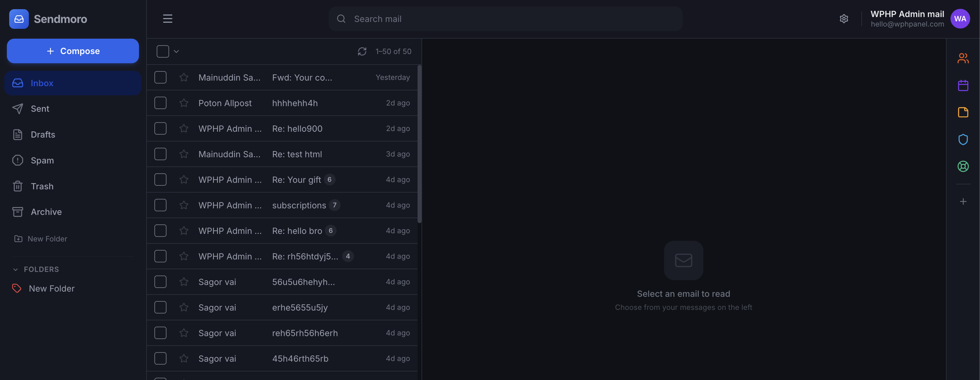Select the Notes document icon
980x380 pixels.
(x=963, y=112)
